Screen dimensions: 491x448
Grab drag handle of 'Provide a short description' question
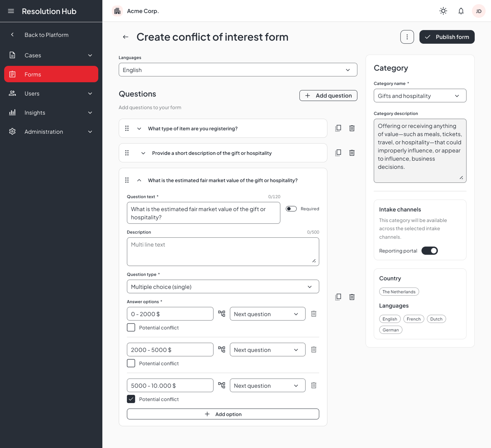click(127, 153)
